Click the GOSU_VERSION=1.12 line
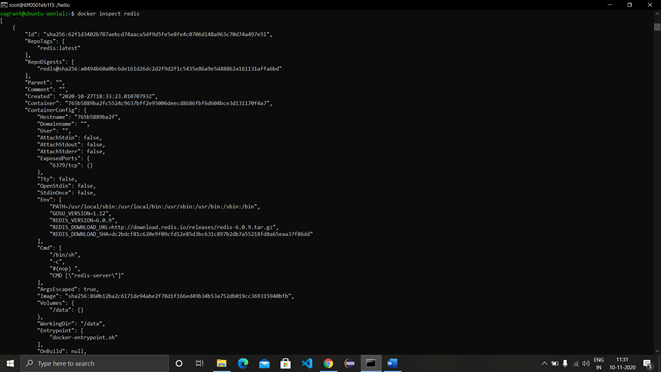This screenshot has width=661, height=372. pos(81,213)
